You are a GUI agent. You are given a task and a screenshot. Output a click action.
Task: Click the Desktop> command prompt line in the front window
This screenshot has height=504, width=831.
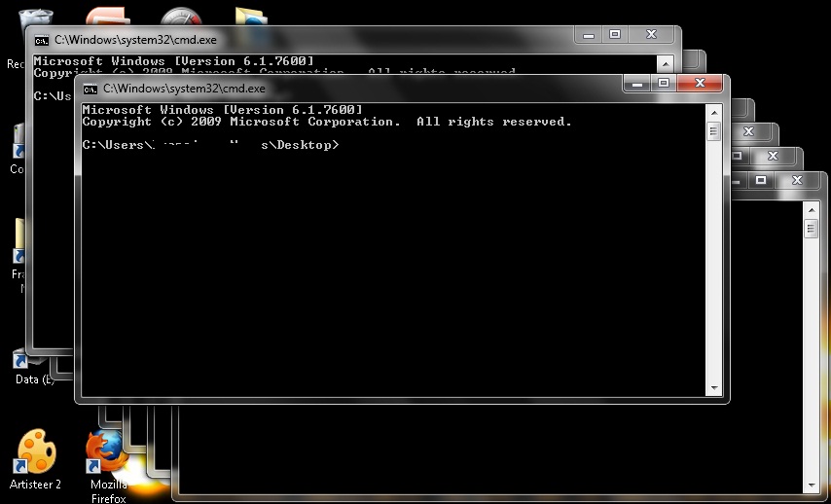click(x=210, y=145)
